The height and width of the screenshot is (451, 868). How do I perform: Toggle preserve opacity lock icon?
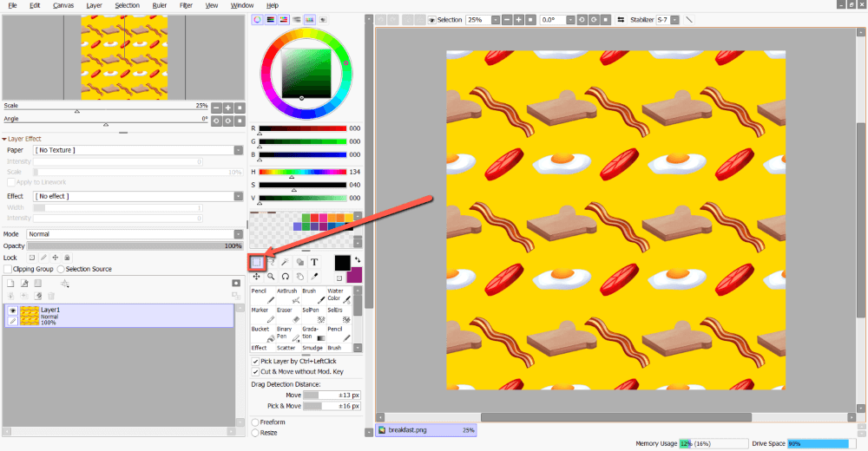pos(31,258)
